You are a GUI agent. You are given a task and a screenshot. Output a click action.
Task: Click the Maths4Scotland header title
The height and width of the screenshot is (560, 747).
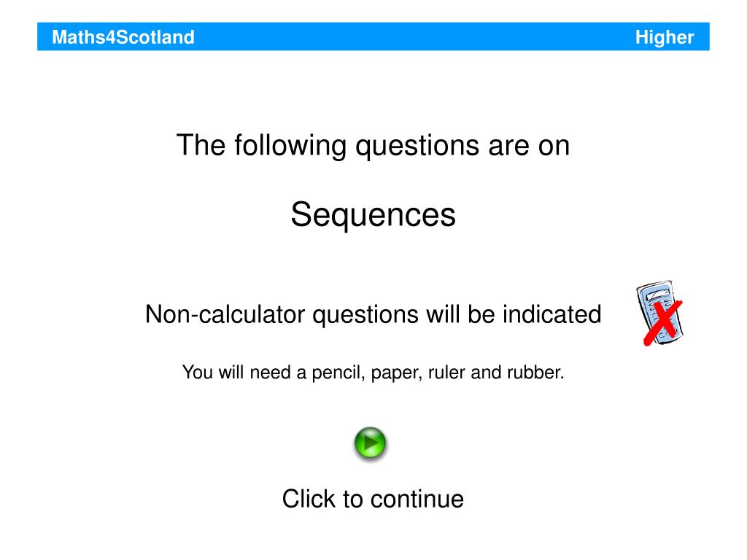pos(123,37)
